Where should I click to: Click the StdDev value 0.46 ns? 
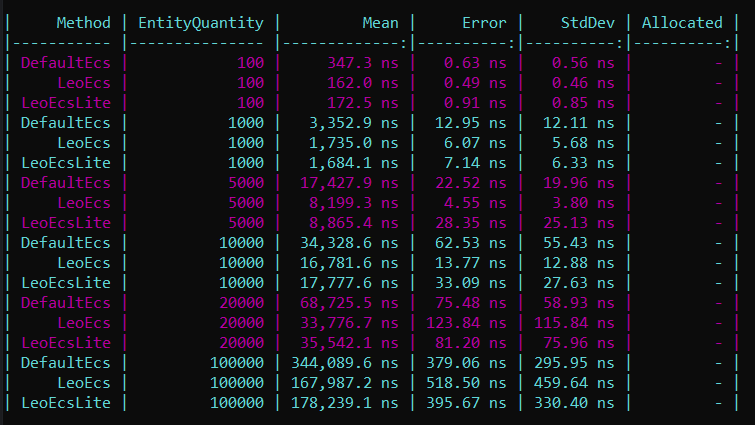point(583,83)
